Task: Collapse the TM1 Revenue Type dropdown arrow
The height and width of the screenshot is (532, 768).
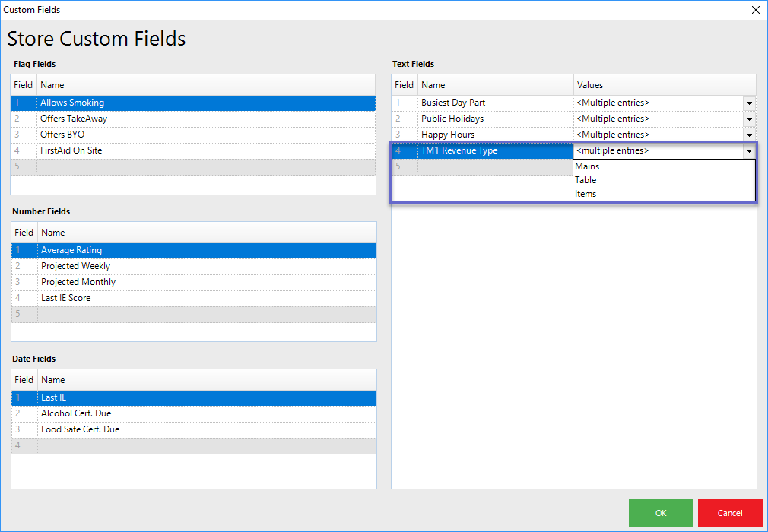Action: 749,150
